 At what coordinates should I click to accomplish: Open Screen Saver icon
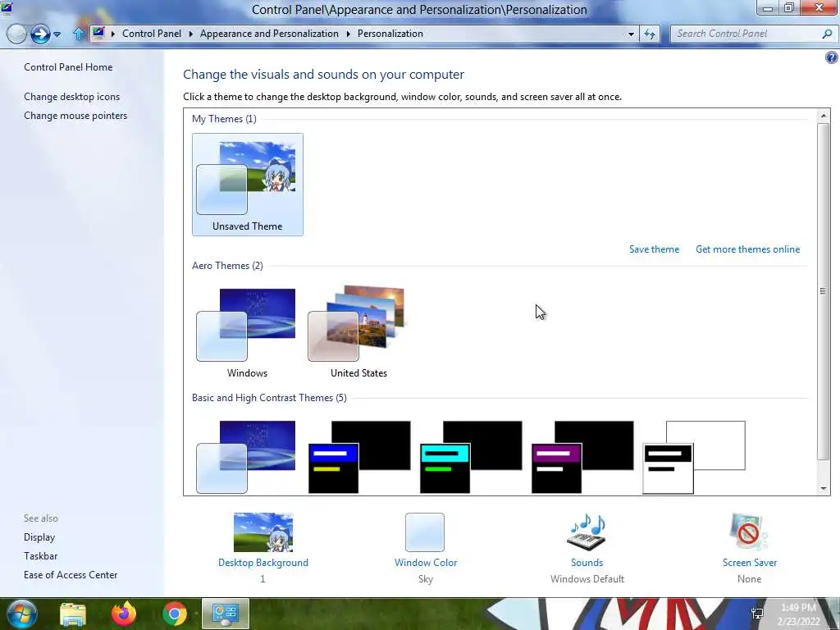(749, 532)
